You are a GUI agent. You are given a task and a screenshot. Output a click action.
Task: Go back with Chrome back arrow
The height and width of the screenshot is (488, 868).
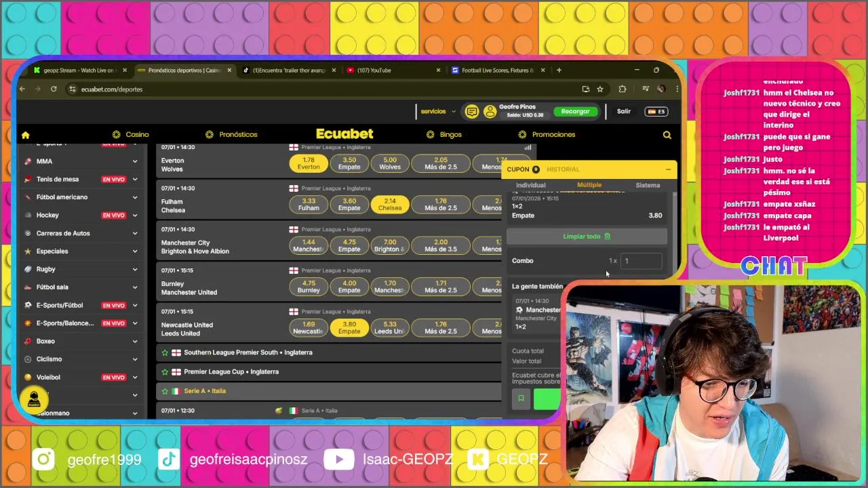(x=22, y=89)
